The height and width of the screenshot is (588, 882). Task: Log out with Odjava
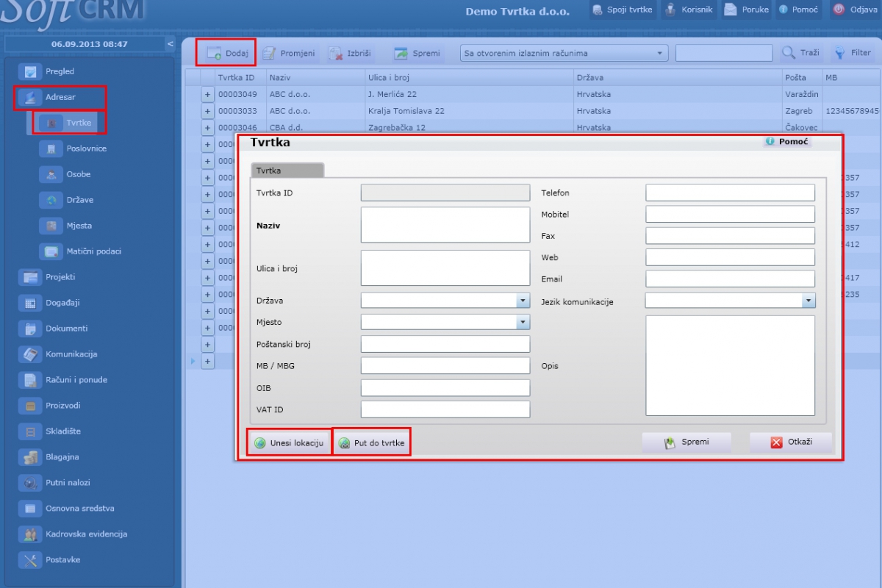click(855, 10)
